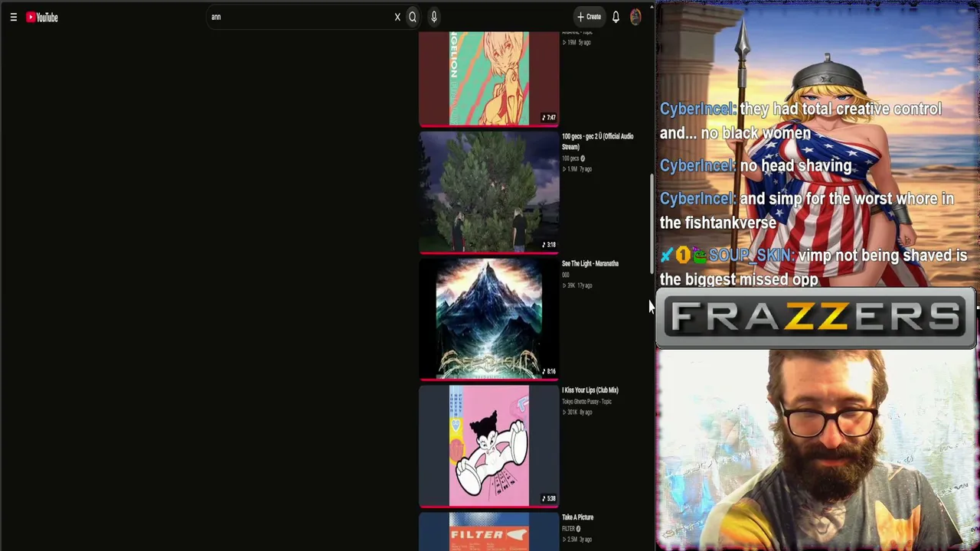Open title 'See The Light - Maranatha'
This screenshot has height=551, width=980.
[590, 263]
